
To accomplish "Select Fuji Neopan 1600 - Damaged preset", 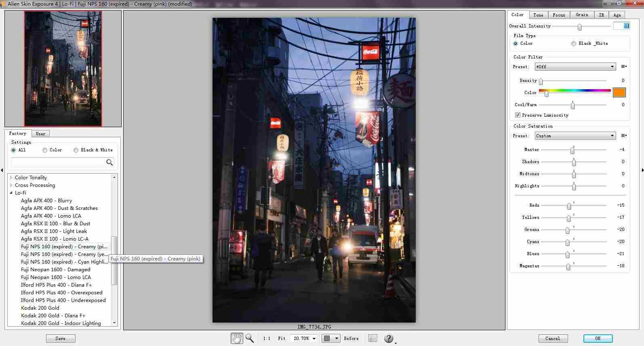I will click(56, 270).
